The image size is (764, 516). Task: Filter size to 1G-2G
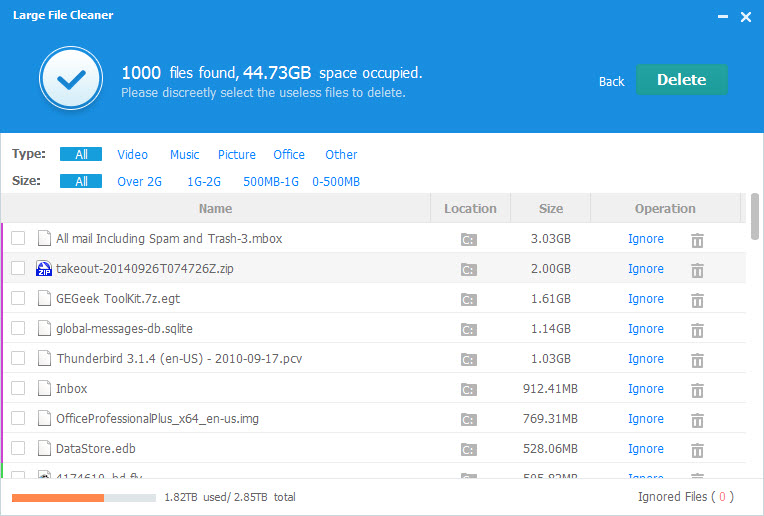pyautogui.click(x=204, y=181)
